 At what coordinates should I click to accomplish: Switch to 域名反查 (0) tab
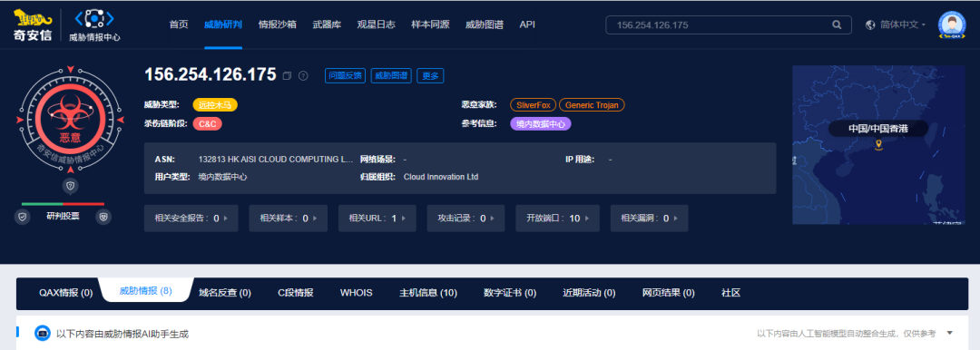(x=225, y=293)
